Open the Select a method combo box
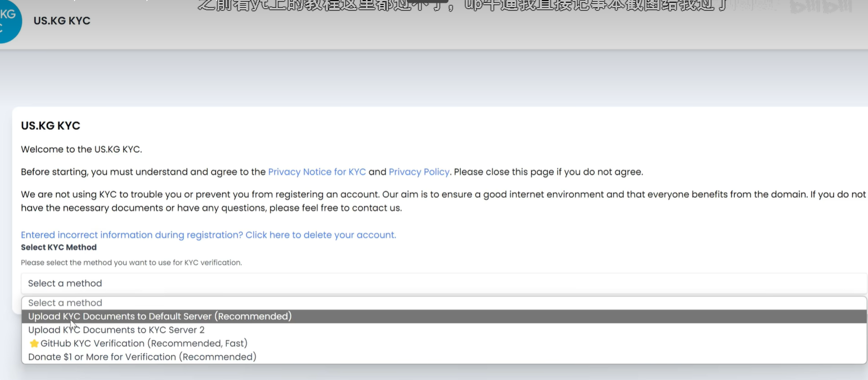The width and height of the screenshot is (868, 380). [444, 283]
